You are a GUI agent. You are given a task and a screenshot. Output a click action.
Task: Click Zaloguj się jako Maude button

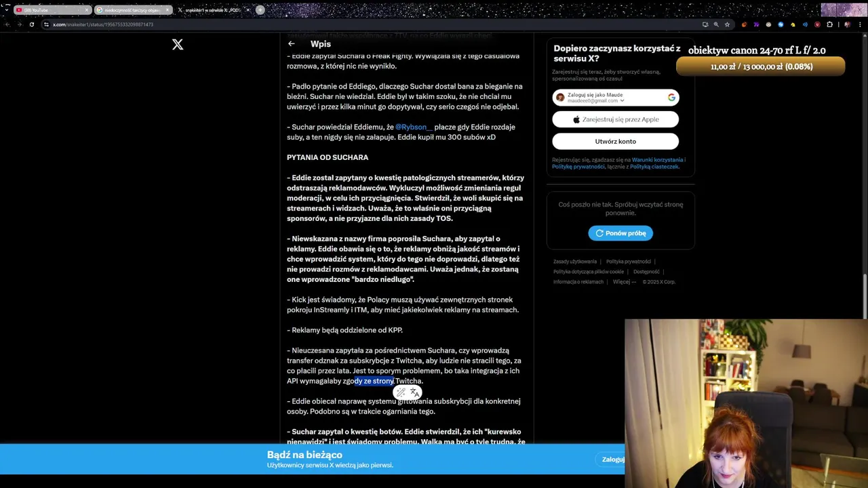(615, 98)
